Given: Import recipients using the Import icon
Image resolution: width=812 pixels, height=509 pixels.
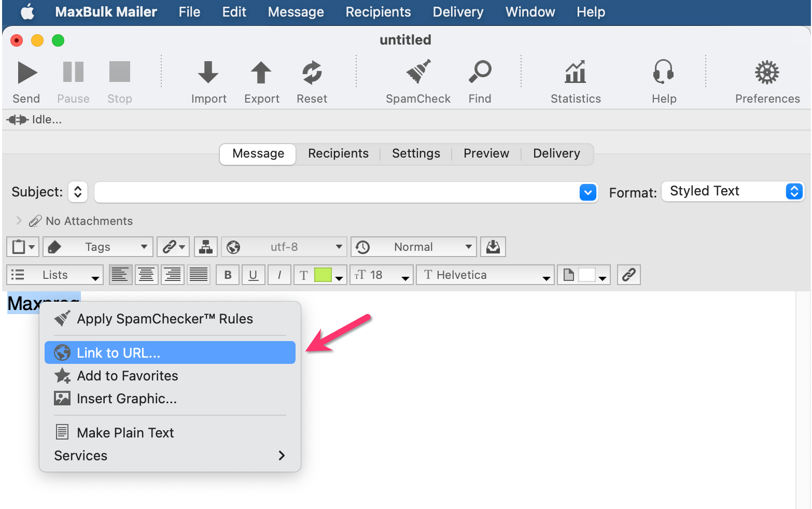Looking at the screenshot, I should point(208,73).
